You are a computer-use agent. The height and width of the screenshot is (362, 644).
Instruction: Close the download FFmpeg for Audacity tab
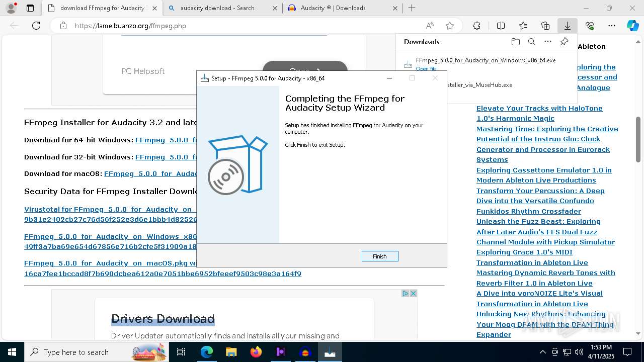coord(154,8)
